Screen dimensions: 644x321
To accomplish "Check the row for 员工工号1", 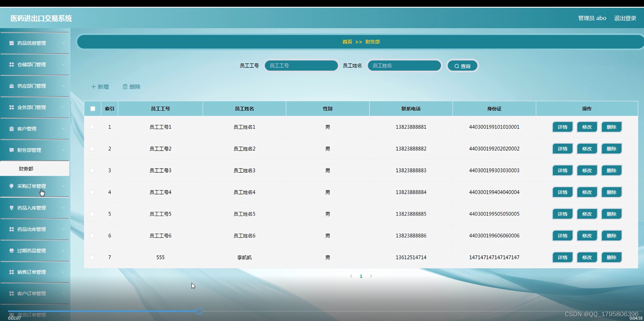I will point(92,127).
